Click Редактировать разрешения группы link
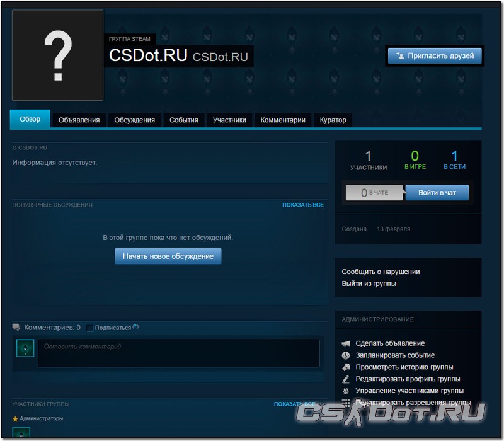This screenshot has height=441, width=504. [413, 403]
